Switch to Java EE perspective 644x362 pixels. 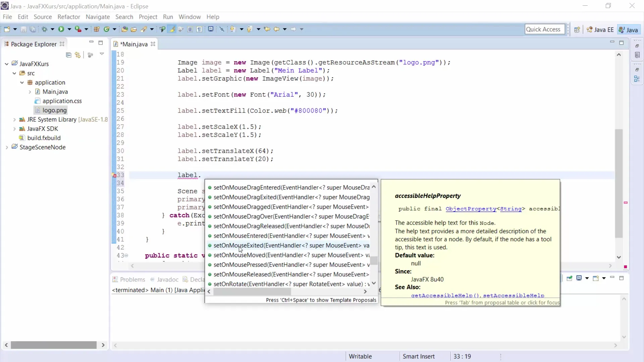(x=600, y=29)
